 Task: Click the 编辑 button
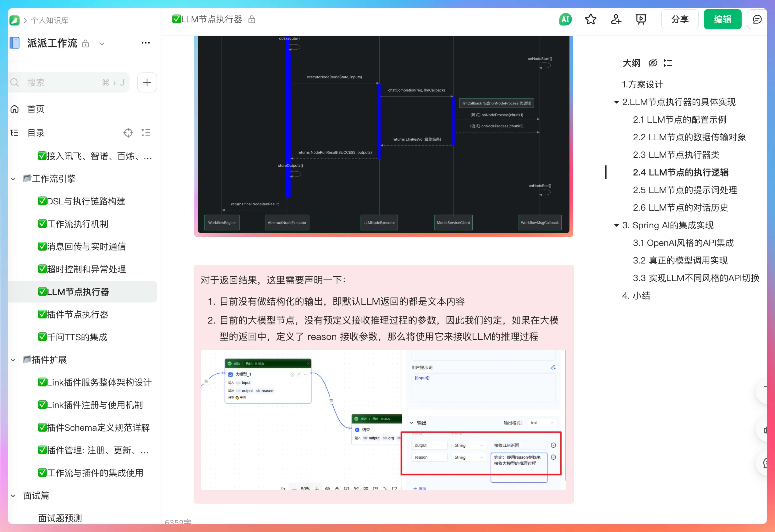click(722, 19)
